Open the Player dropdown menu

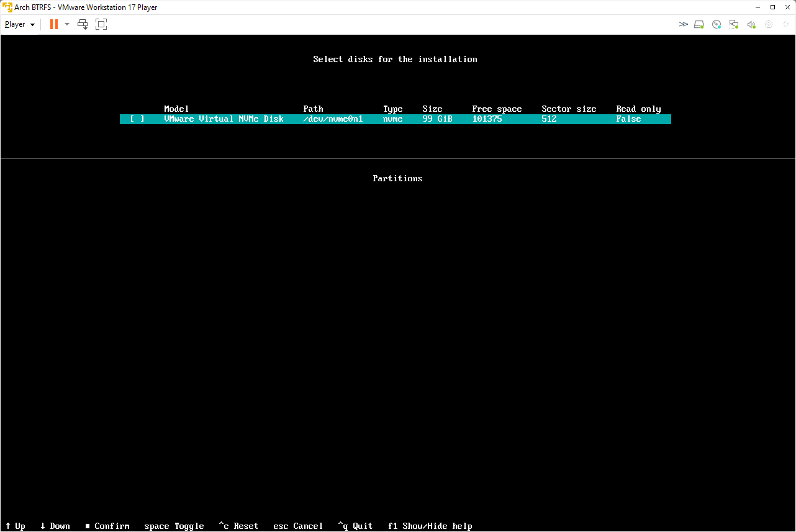(20, 24)
